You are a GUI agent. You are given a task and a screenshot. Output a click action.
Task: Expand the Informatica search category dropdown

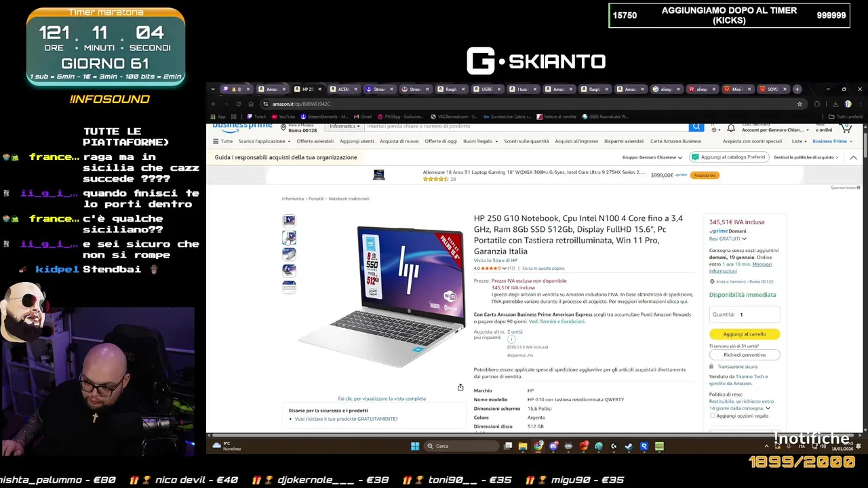(x=344, y=126)
